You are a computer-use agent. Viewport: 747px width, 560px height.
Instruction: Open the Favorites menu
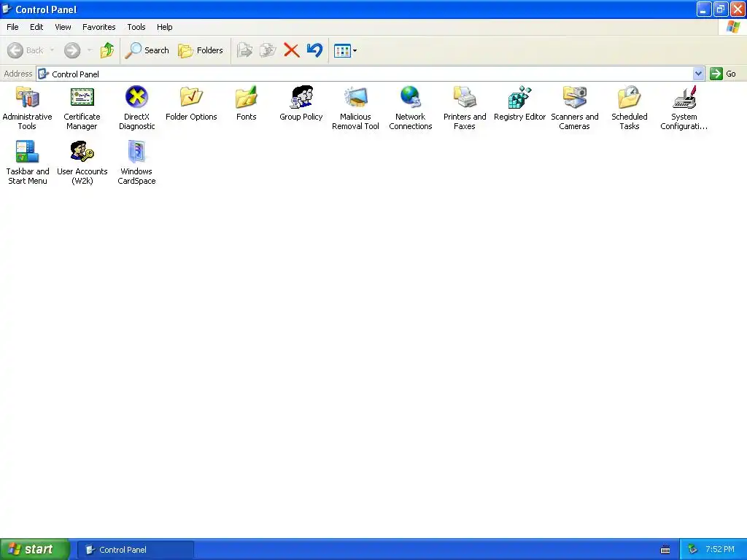[99, 27]
